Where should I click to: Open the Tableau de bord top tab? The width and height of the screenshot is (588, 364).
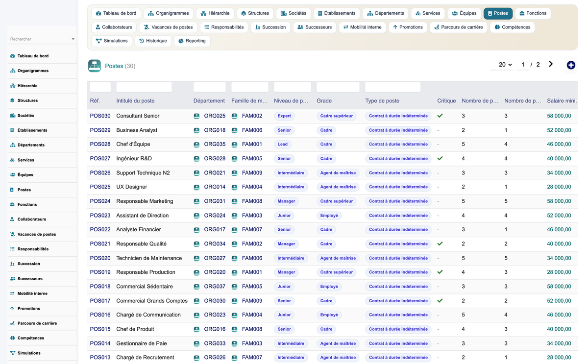[116, 13]
